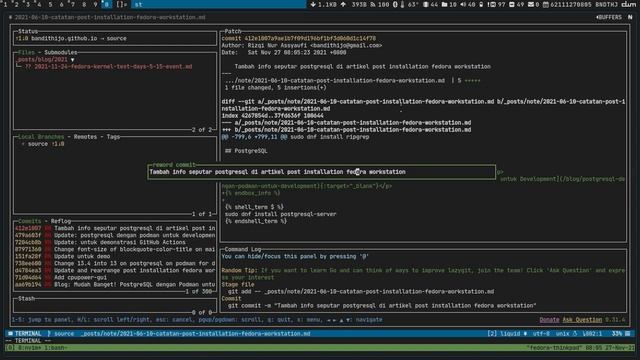The width and height of the screenshot is (640, 360).
Task: Click the Stash panel title
Action: 26,298
